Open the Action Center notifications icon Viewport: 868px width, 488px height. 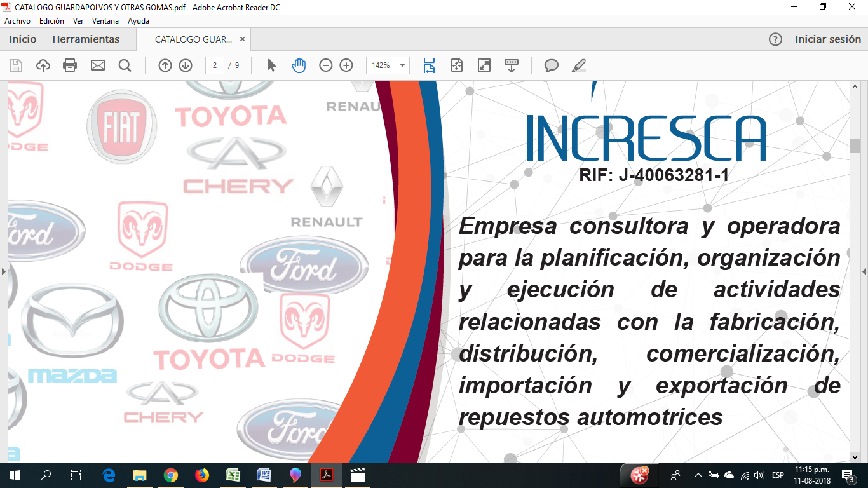pyautogui.click(x=848, y=475)
